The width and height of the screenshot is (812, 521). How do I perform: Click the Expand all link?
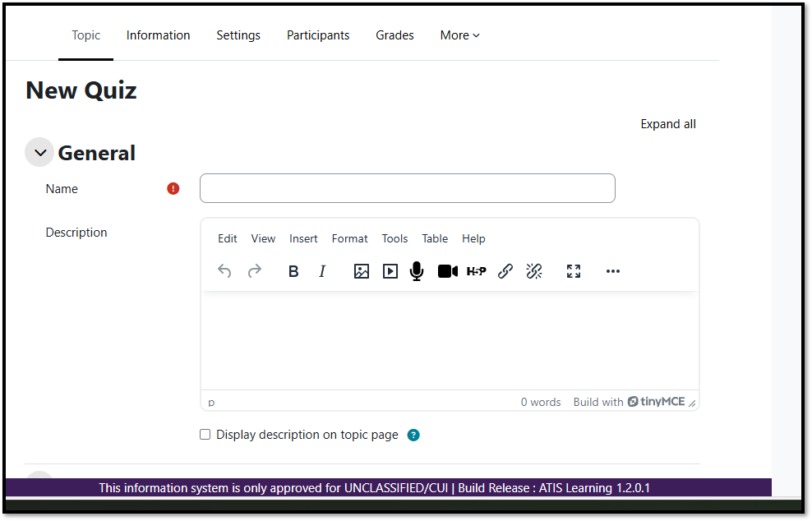coord(668,124)
